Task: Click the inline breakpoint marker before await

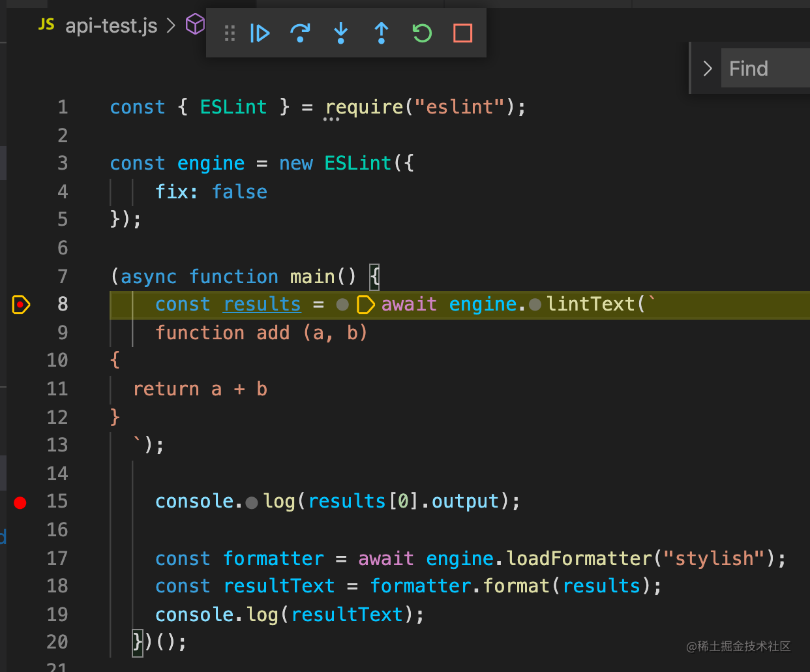Action: click(366, 305)
